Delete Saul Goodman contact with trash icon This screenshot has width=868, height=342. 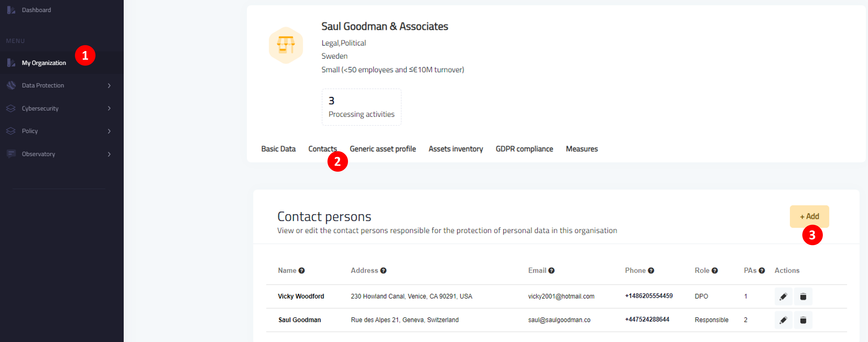click(803, 320)
